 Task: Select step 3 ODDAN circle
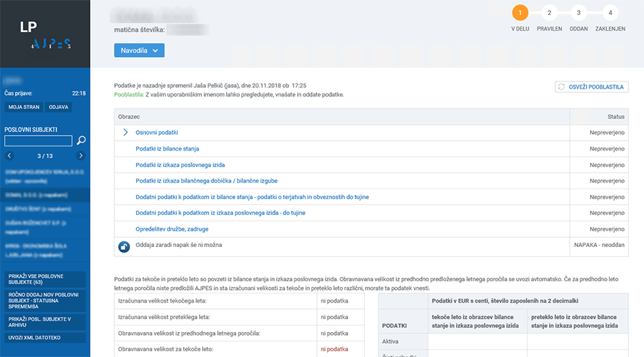click(579, 13)
